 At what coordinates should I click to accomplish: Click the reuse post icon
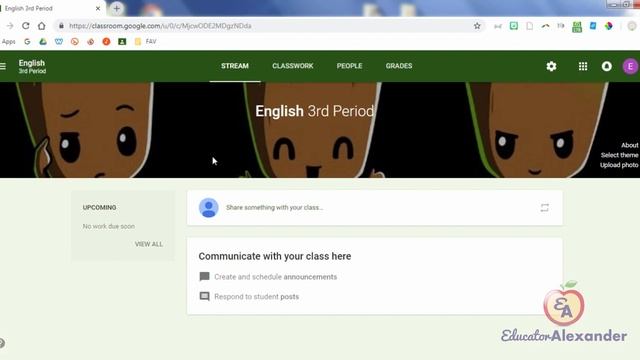pyautogui.click(x=544, y=208)
